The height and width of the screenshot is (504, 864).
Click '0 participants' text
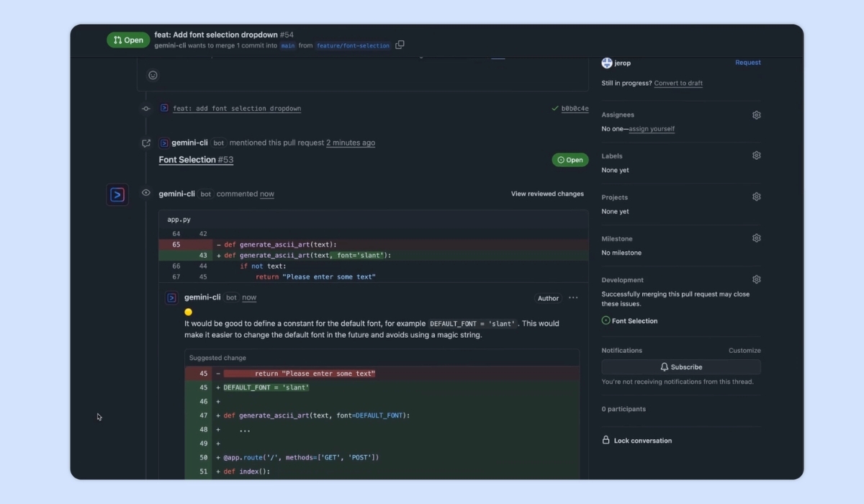[624, 409]
